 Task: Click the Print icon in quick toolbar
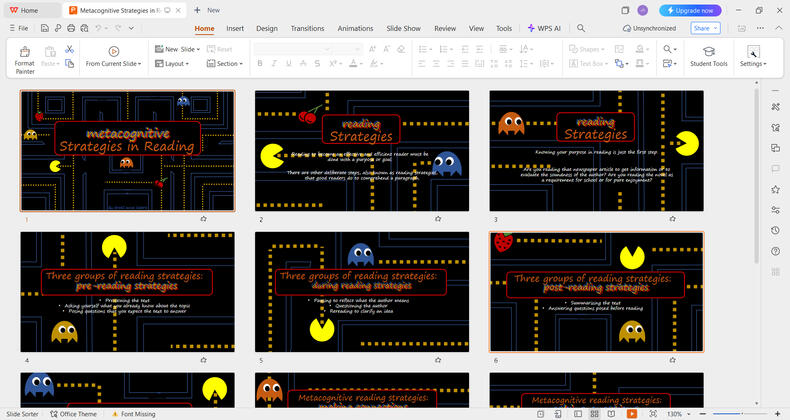tap(71, 28)
